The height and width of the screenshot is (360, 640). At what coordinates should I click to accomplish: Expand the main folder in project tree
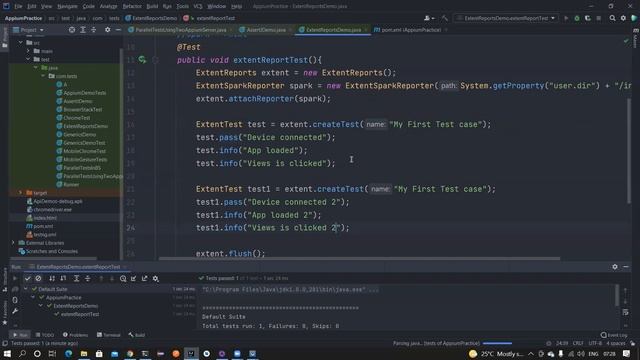[x=28, y=51]
